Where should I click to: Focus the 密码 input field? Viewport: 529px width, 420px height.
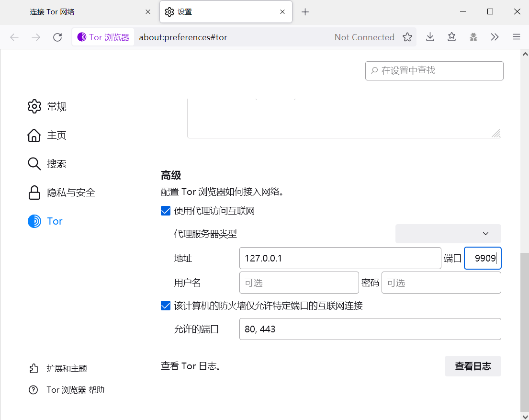click(441, 283)
